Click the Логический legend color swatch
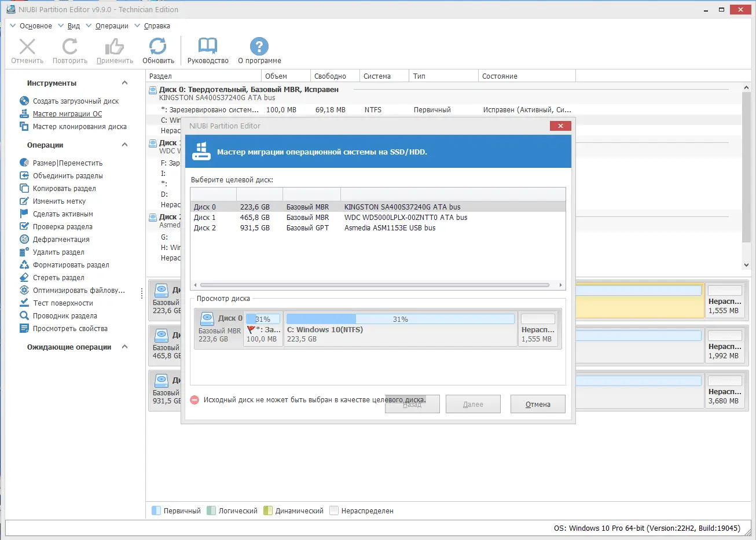This screenshot has width=756, height=540. pyautogui.click(x=211, y=510)
